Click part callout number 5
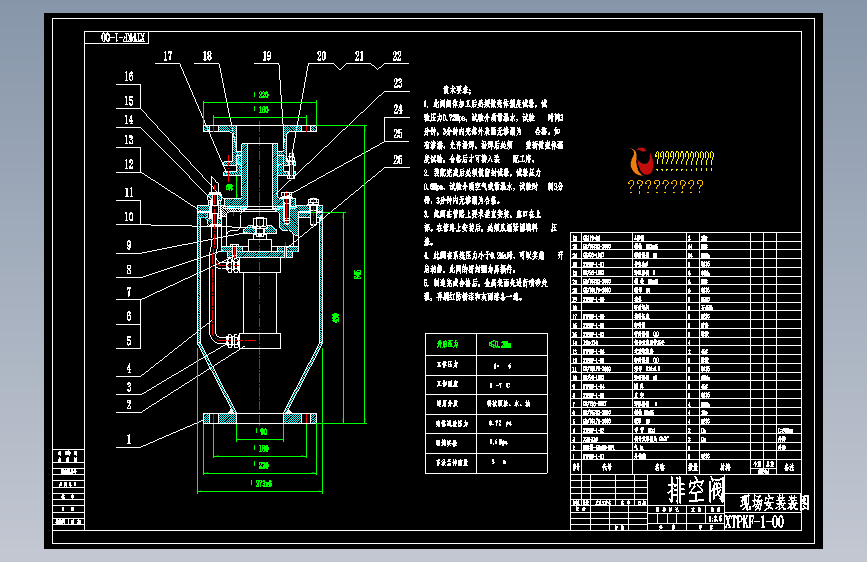The image size is (867, 562). pyautogui.click(x=129, y=341)
